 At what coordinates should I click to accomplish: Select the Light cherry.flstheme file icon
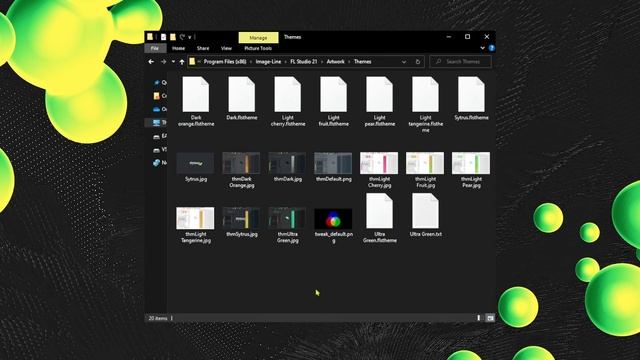pyautogui.click(x=287, y=94)
